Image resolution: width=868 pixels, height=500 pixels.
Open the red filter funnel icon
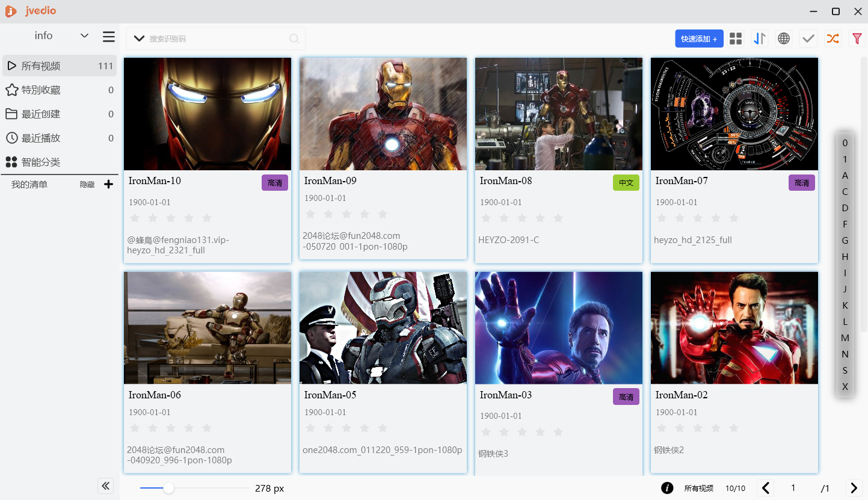[857, 39]
